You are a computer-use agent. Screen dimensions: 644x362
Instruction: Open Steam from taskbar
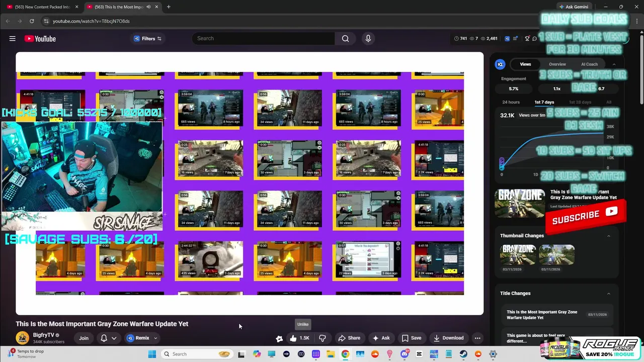[463, 354]
